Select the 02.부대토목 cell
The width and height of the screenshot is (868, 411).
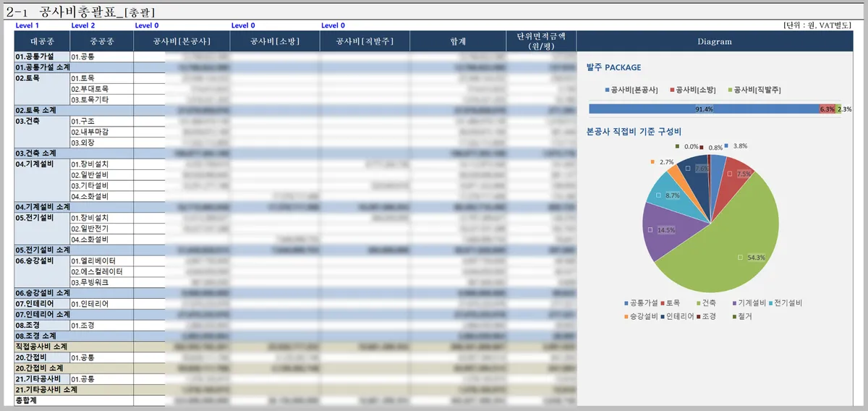[x=102, y=89]
